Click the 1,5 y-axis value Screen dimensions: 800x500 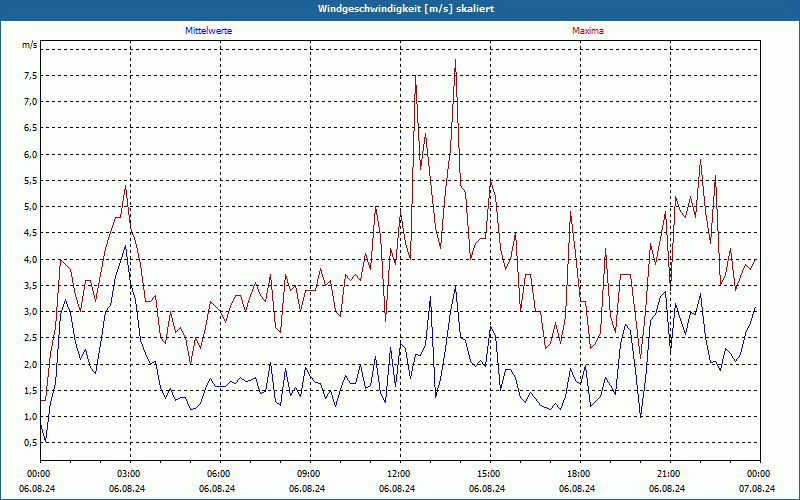[30, 390]
